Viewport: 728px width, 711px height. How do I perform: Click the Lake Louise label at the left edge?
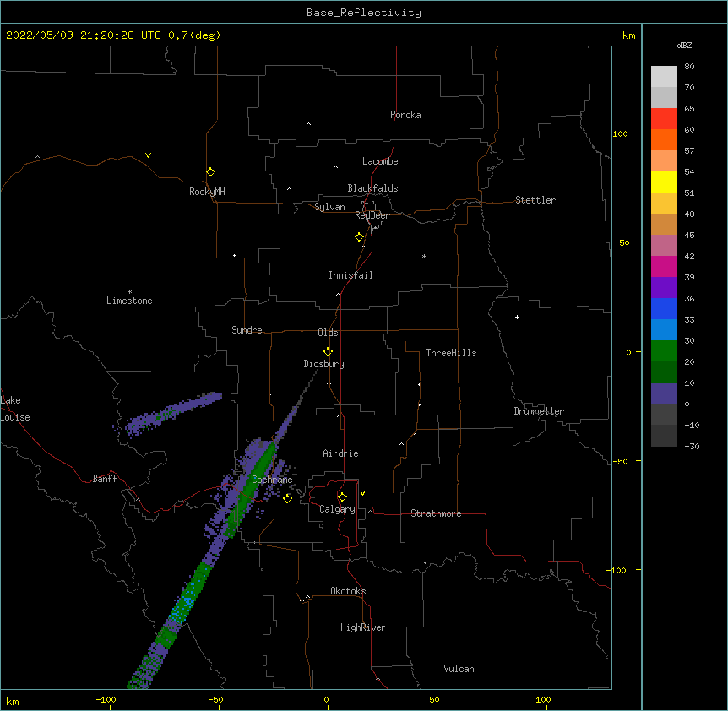tap(15, 409)
